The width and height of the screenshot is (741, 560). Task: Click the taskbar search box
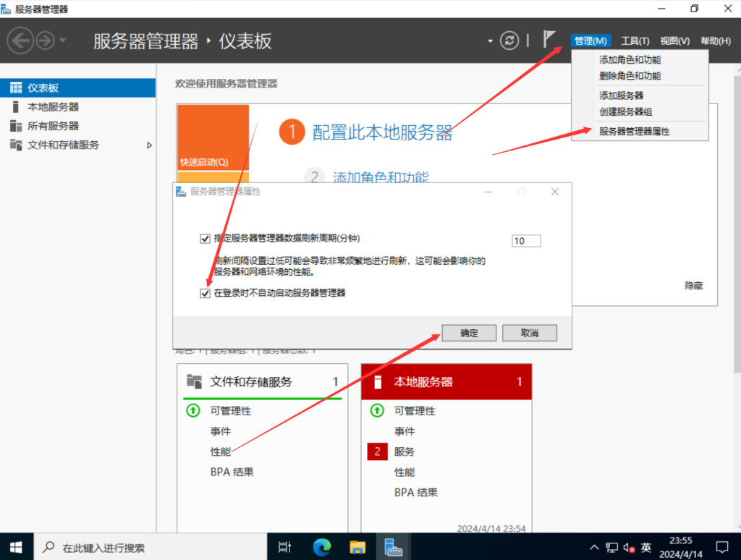[151, 547]
